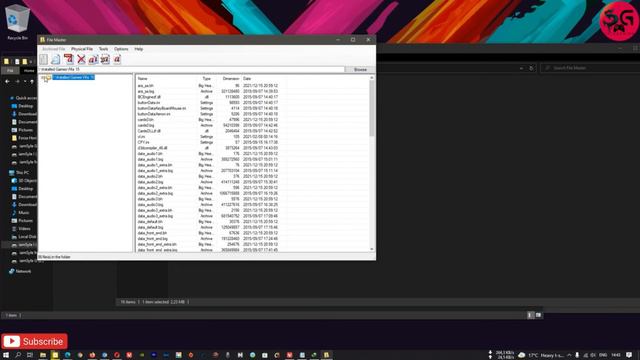Click the up-folder arrow in Explorer window
This screenshot has width=640, height=360.
pos(32,82)
